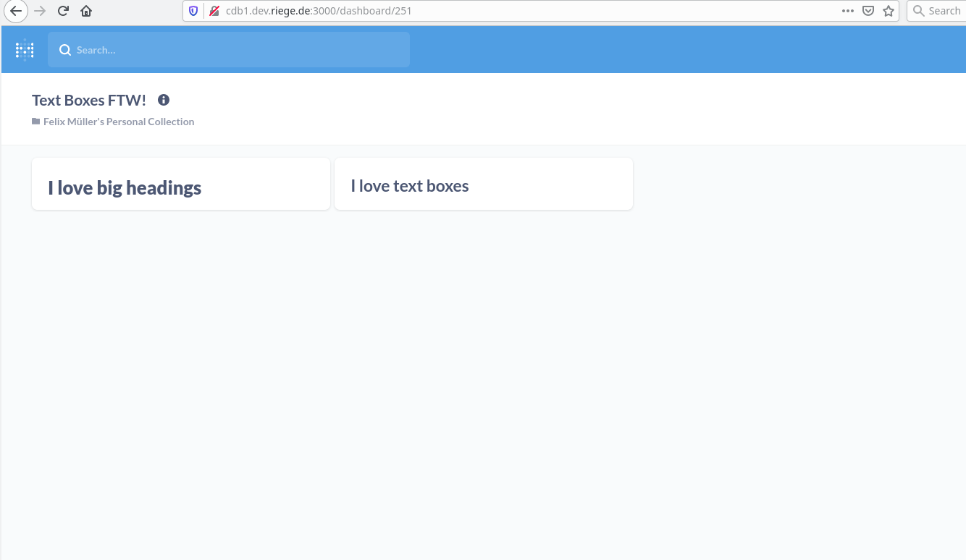Click the forward navigation arrow
966x560 pixels.
click(x=39, y=11)
